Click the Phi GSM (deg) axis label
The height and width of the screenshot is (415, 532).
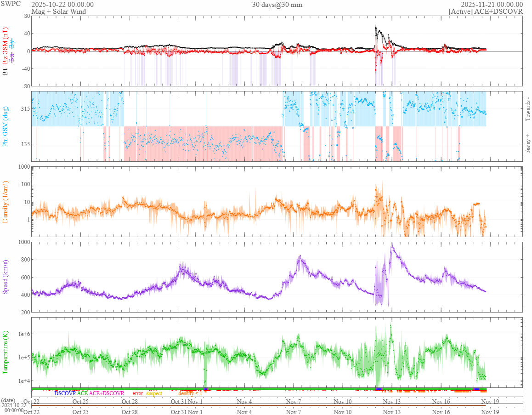tap(5, 126)
